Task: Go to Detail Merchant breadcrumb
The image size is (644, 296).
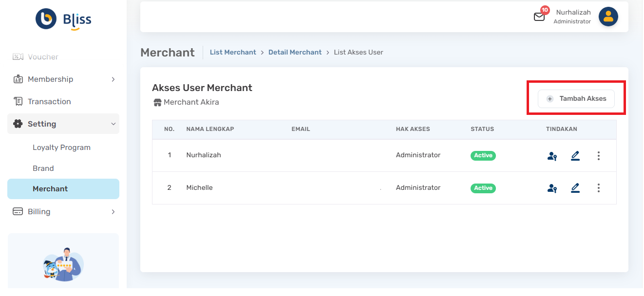Action: click(x=295, y=52)
